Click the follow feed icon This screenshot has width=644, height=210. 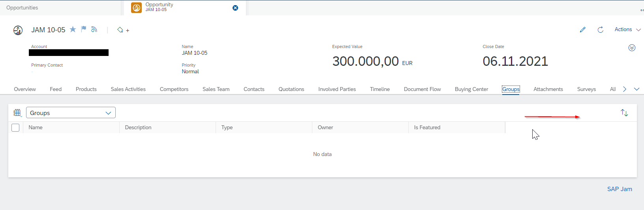click(x=94, y=30)
